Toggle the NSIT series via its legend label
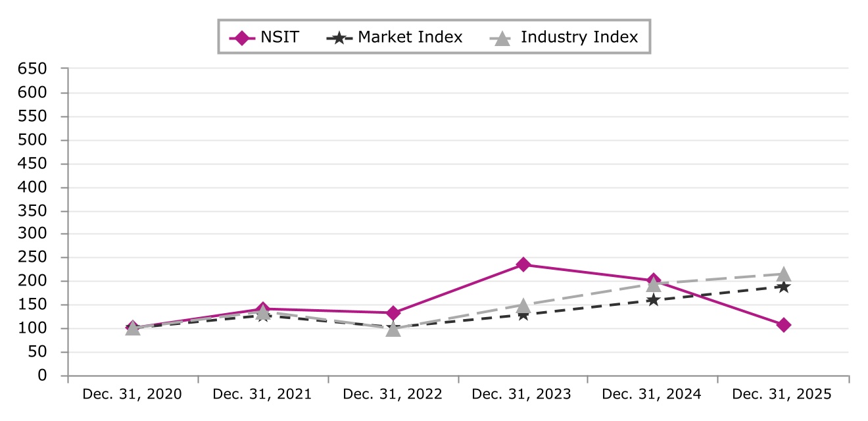 tap(279, 37)
